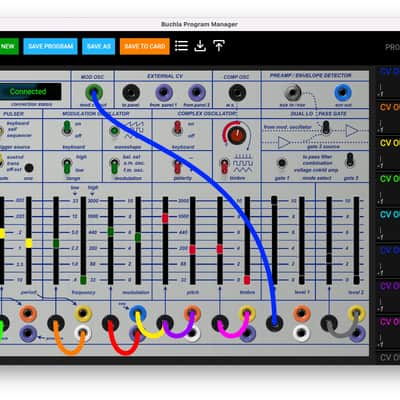Click blue jack below the modulation slider

pos(138,313)
